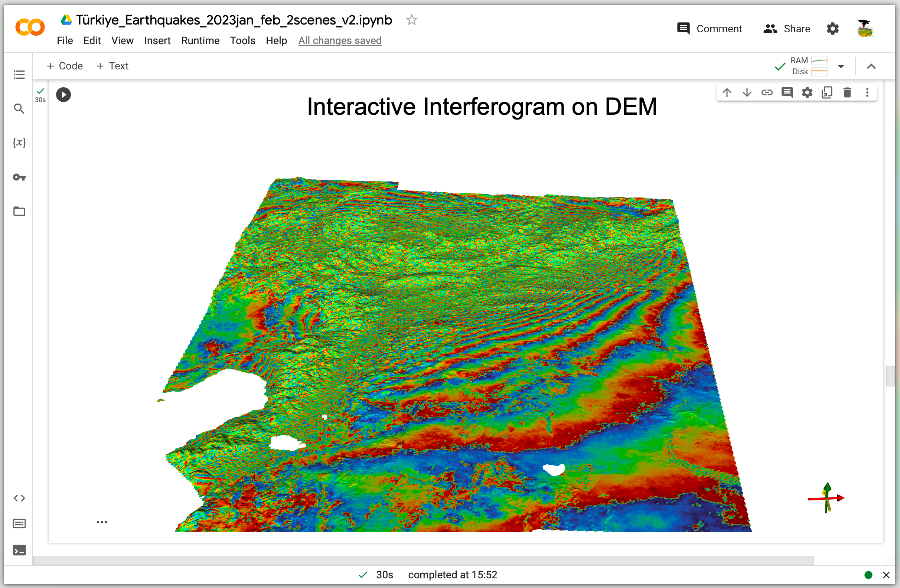The height and width of the screenshot is (588, 900).
Task: Open the Tools menu
Action: click(242, 40)
